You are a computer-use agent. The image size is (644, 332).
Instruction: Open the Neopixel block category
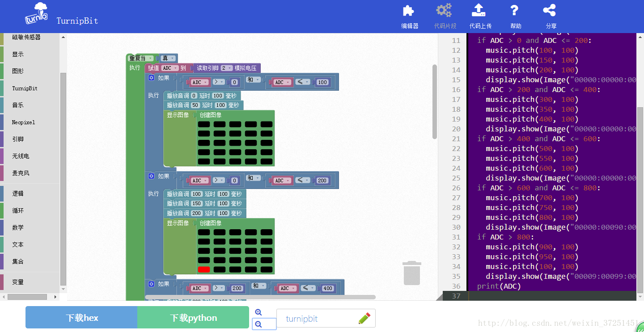click(x=30, y=122)
